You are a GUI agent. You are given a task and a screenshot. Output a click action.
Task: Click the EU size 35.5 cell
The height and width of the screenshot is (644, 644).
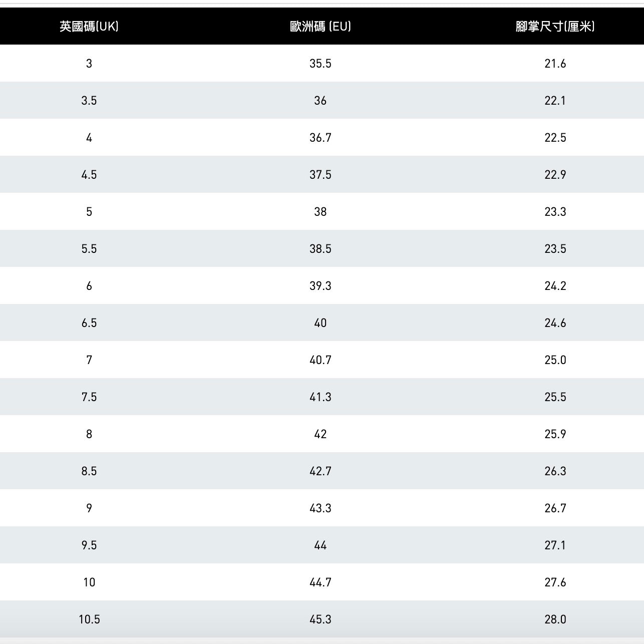tap(320, 64)
